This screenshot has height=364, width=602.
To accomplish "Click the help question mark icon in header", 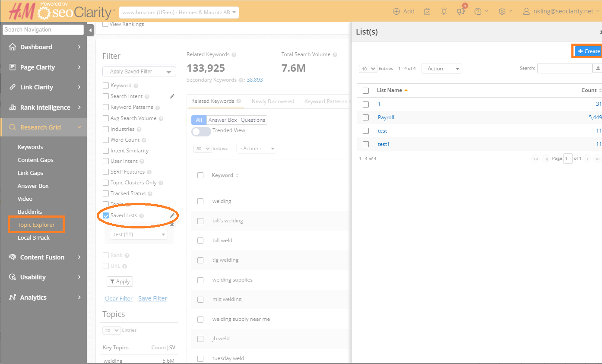I will pos(478,12).
